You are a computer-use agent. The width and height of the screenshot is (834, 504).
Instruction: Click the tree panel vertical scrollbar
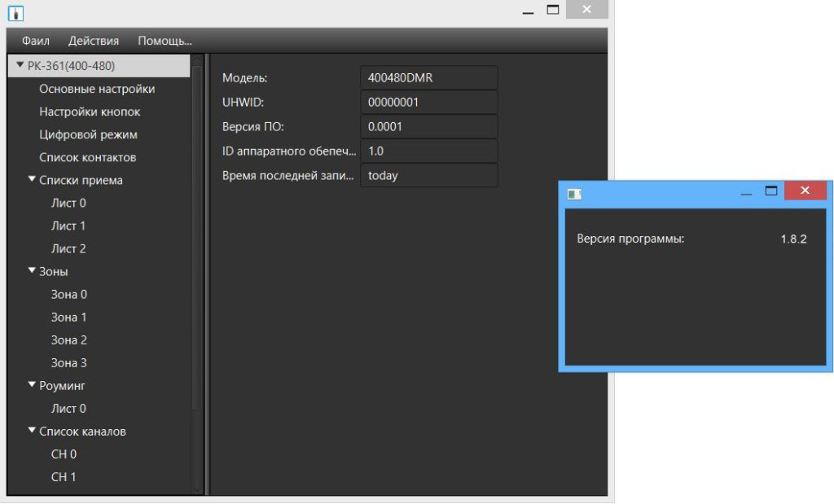coord(196,244)
